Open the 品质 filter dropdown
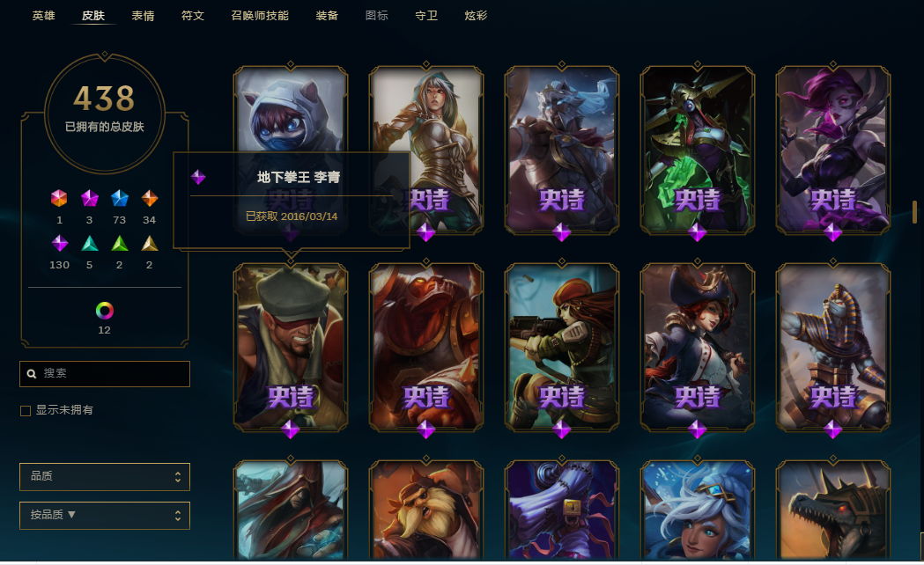Image resolution: width=924 pixels, height=565 pixels. [105, 477]
